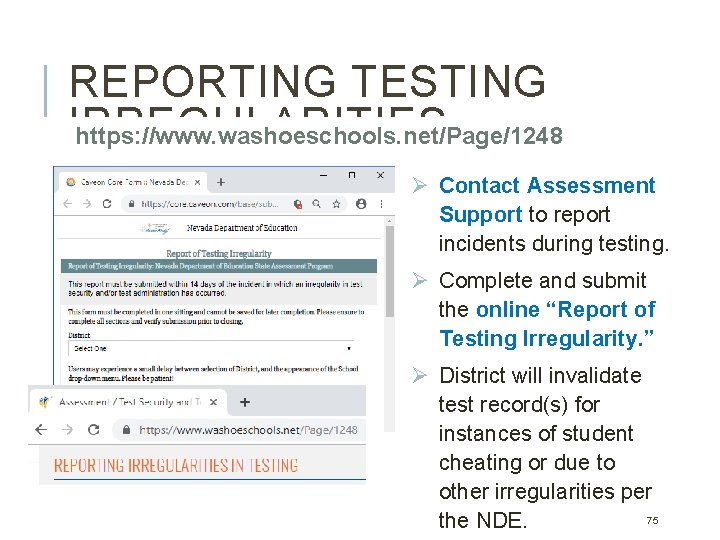Maximize the Caveon browser window
The image size is (720, 540).
coord(352,175)
